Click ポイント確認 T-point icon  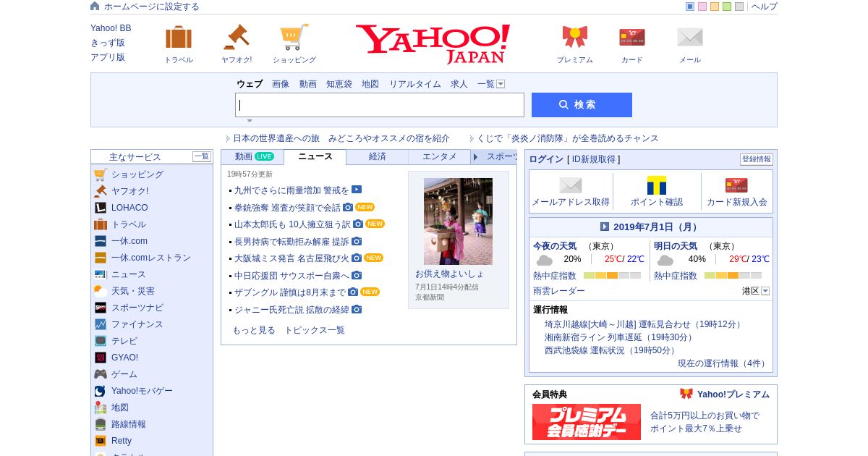pos(657,185)
